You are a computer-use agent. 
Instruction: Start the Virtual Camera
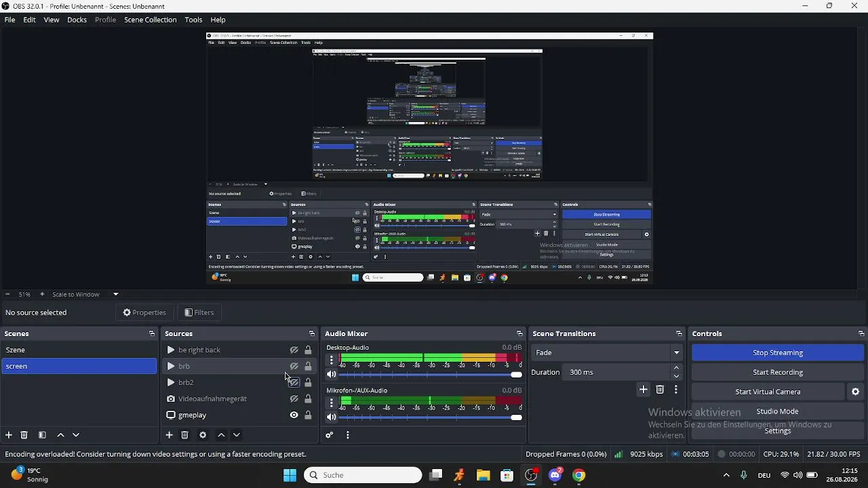(x=768, y=392)
